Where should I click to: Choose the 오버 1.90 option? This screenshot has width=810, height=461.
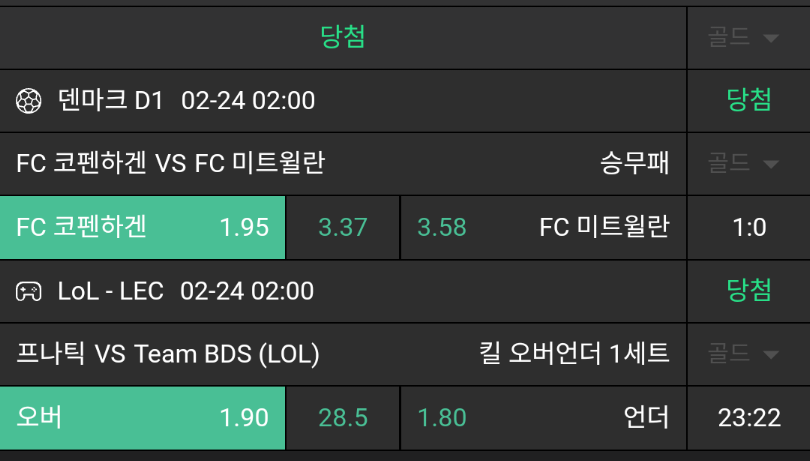[143, 418]
